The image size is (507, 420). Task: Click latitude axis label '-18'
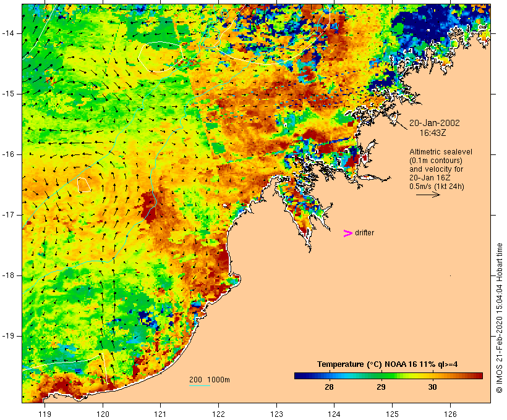[8, 275]
